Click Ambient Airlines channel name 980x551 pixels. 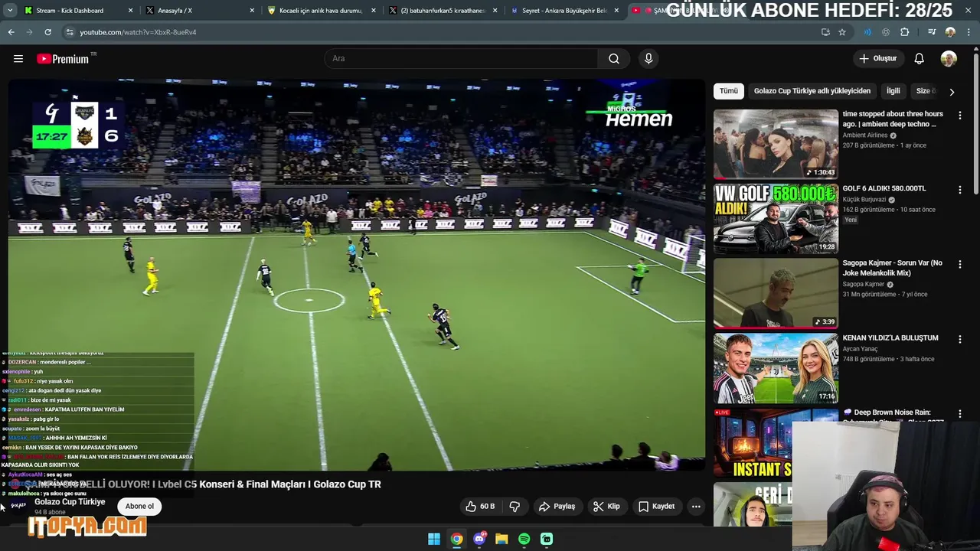865,135
